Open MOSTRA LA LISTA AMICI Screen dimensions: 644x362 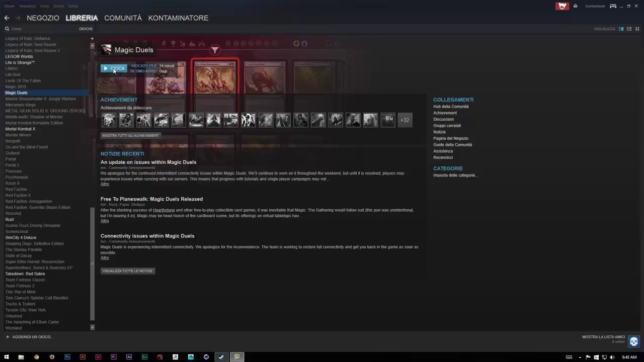coord(603,337)
